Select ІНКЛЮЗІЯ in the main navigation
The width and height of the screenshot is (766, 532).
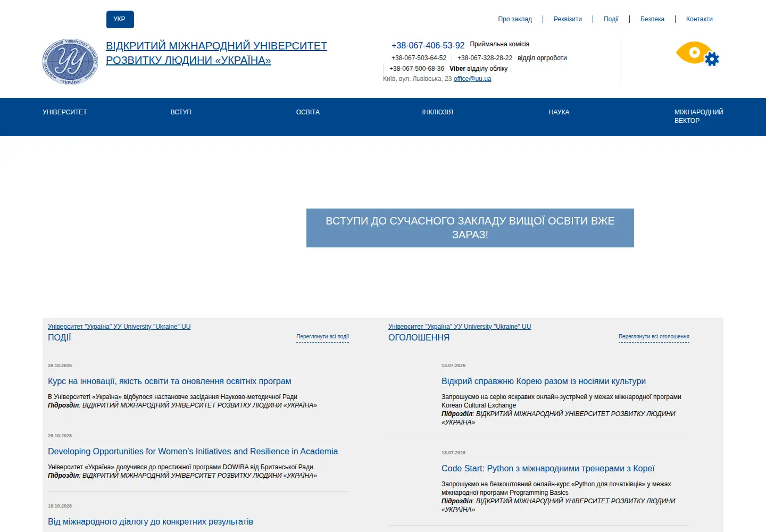(x=438, y=112)
